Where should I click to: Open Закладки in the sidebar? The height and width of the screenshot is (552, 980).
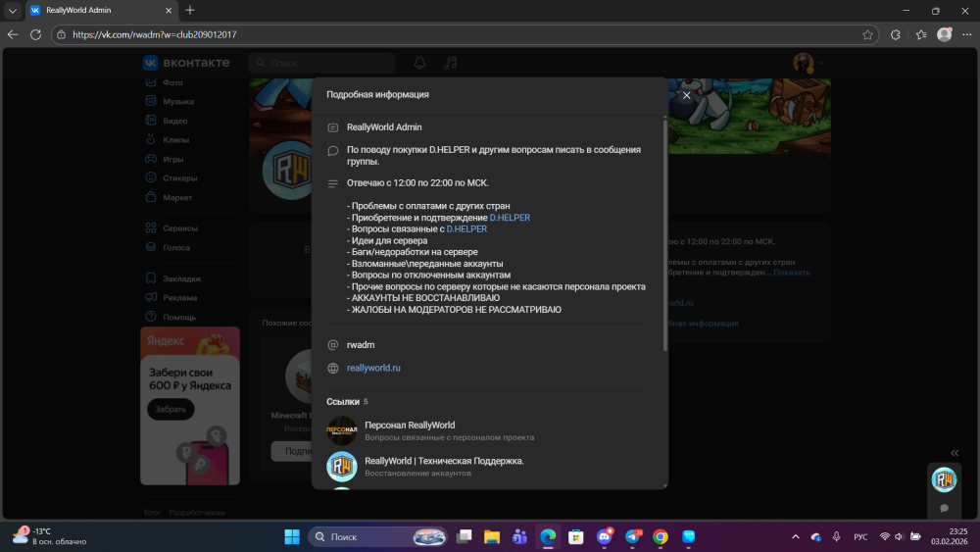[x=181, y=278]
